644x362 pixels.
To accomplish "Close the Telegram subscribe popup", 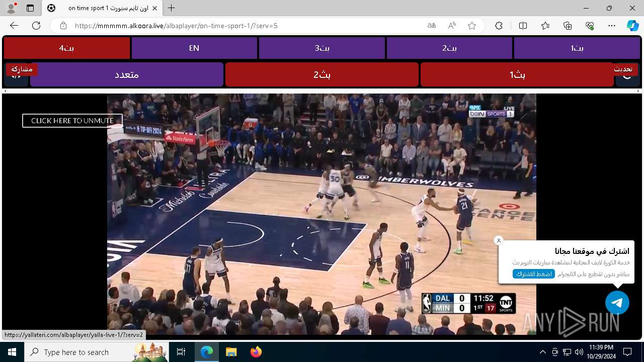I will pyautogui.click(x=499, y=240).
